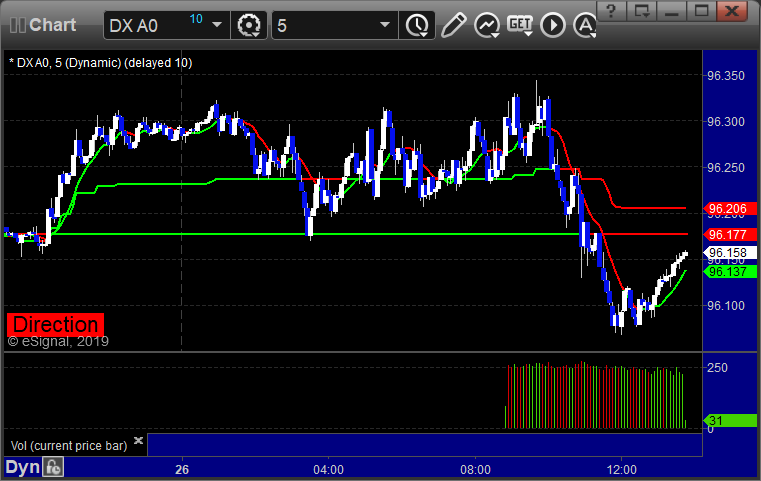This screenshot has width=761, height=481.
Task: Click the lock icon next to Dyn
Action: pyautogui.click(x=53, y=467)
